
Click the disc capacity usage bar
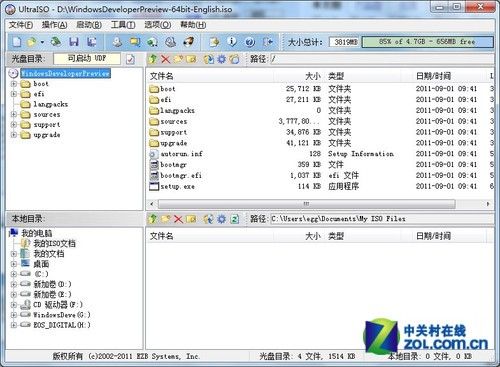tap(427, 42)
